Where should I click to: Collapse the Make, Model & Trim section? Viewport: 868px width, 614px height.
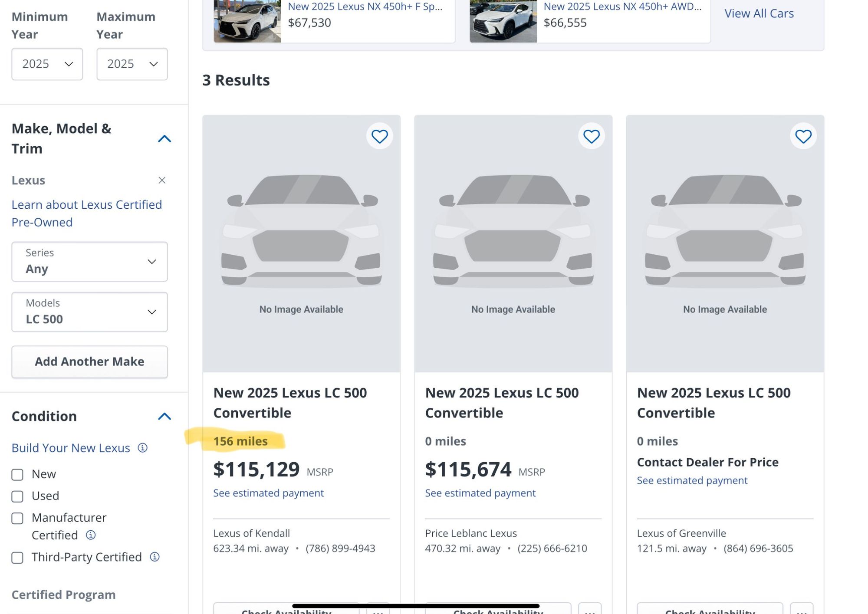tap(164, 139)
